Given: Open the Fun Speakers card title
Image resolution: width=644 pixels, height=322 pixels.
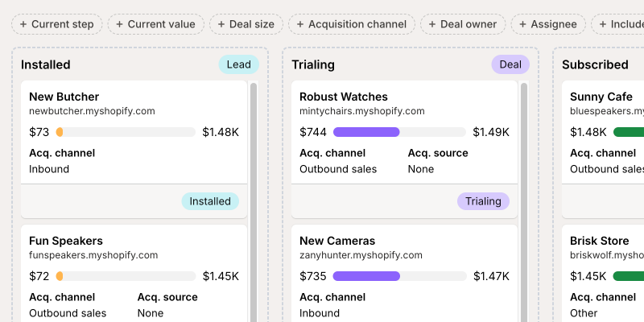Looking at the screenshot, I should point(66,241).
